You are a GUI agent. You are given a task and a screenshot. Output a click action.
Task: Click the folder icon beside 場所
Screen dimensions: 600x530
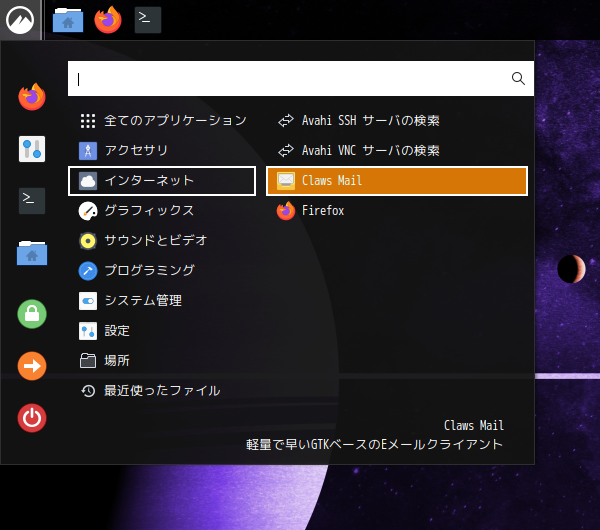88,361
